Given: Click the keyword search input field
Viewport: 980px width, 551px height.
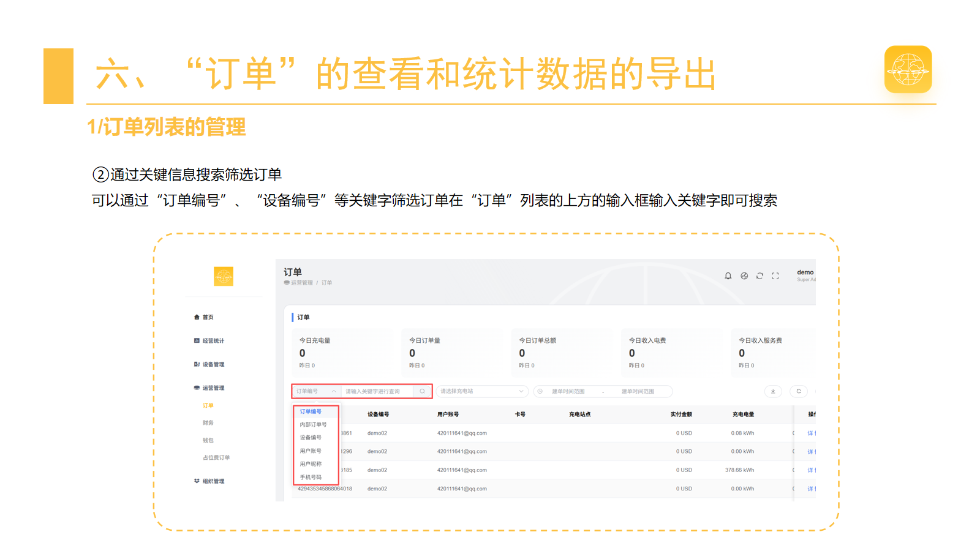Looking at the screenshot, I should pyautogui.click(x=377, y=391).
